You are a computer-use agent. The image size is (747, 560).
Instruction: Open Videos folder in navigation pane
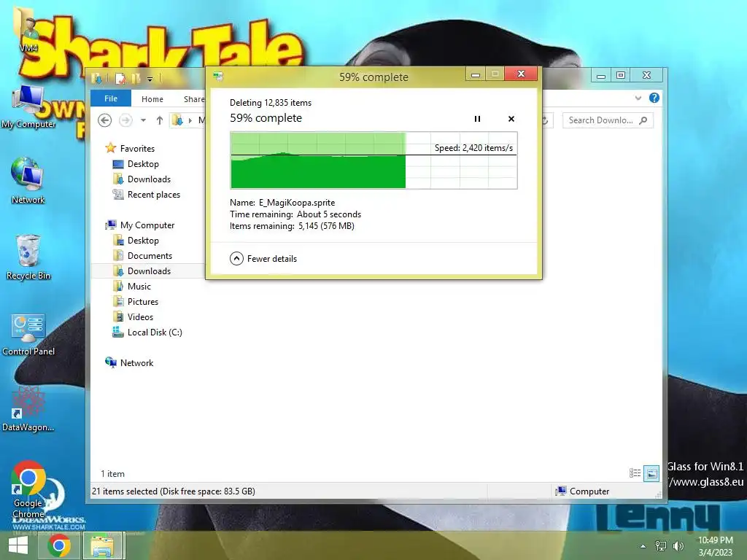coord(140,316)
